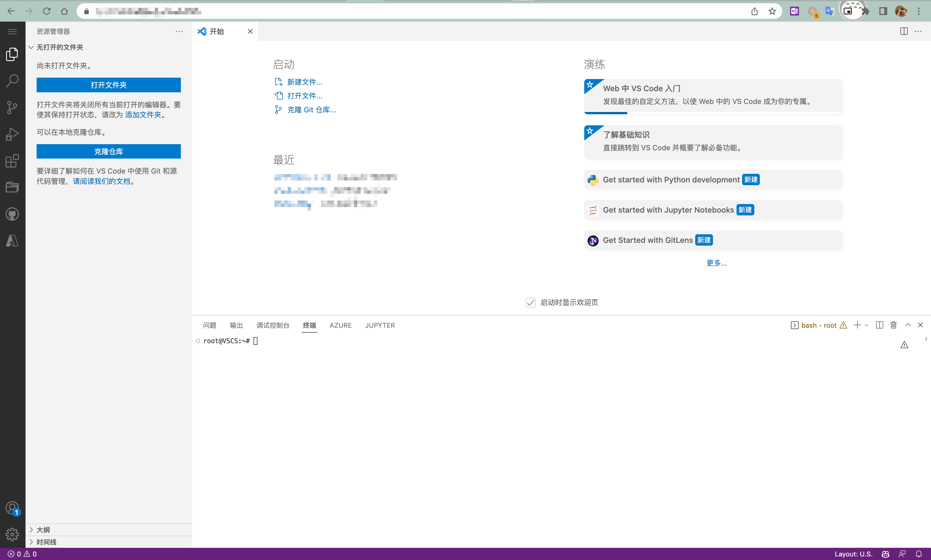Open the Source Control view icon
The height and width of the screenshot is (560, 931).
pyautogui.click(x=12, y=108)
